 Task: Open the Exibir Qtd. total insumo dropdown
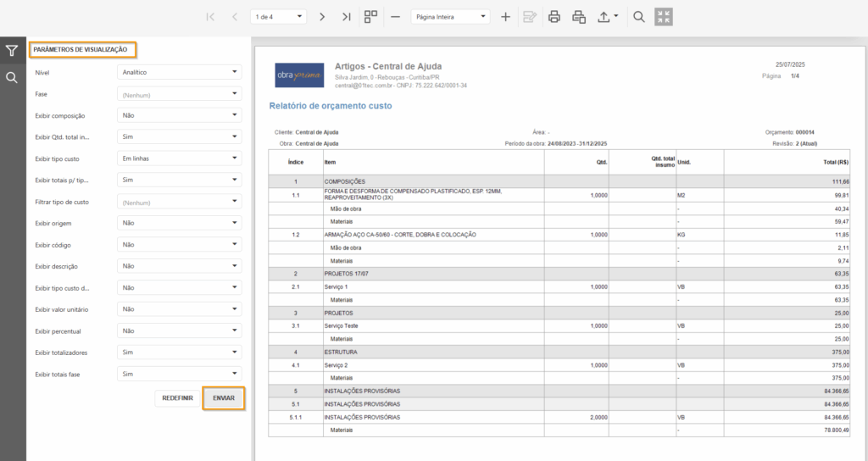[x=180, y=136]
